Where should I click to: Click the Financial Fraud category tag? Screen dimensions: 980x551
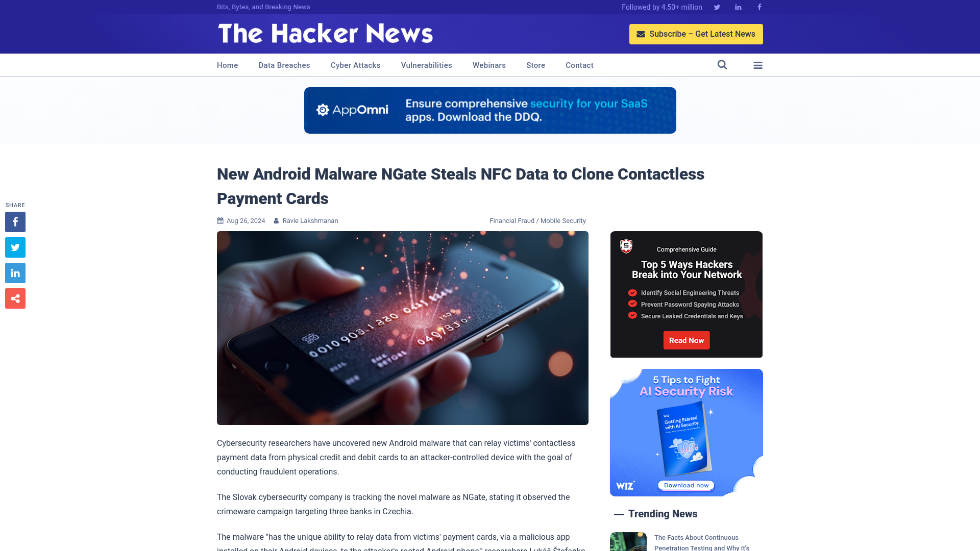[x=512, y=221]
